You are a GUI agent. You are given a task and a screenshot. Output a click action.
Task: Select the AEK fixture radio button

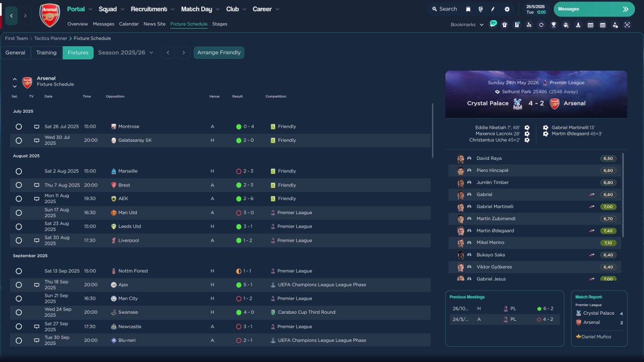tap(19, 199)
